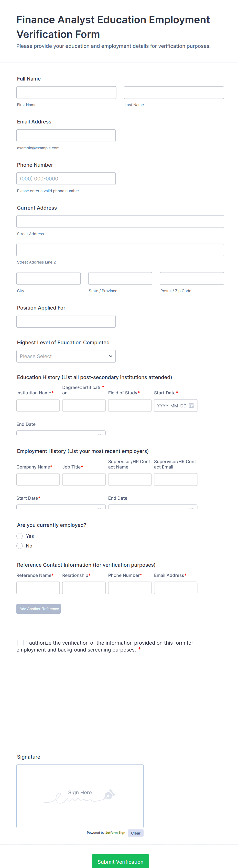The height and width of the screenshot is (868, 238).
Task: Click inside the Sign Here signature pad
Action: click(x=80, y=809)
